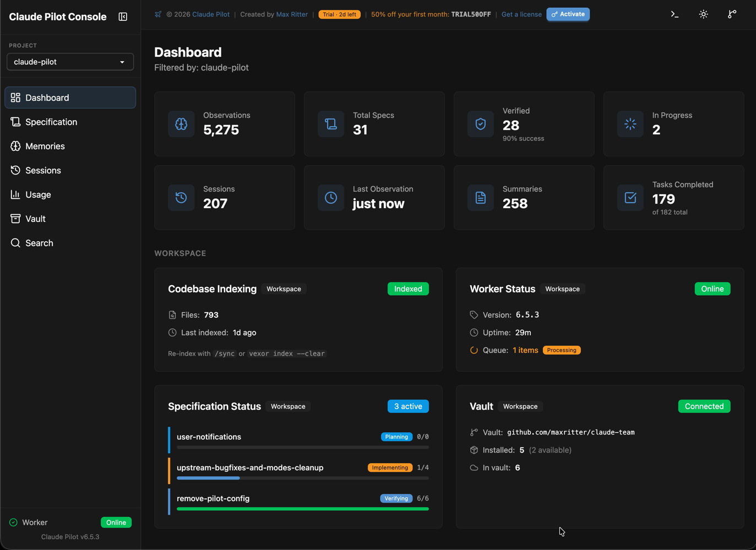
Task: Open the Usage chart icon in the sidebar
Action: click(15, 194)
